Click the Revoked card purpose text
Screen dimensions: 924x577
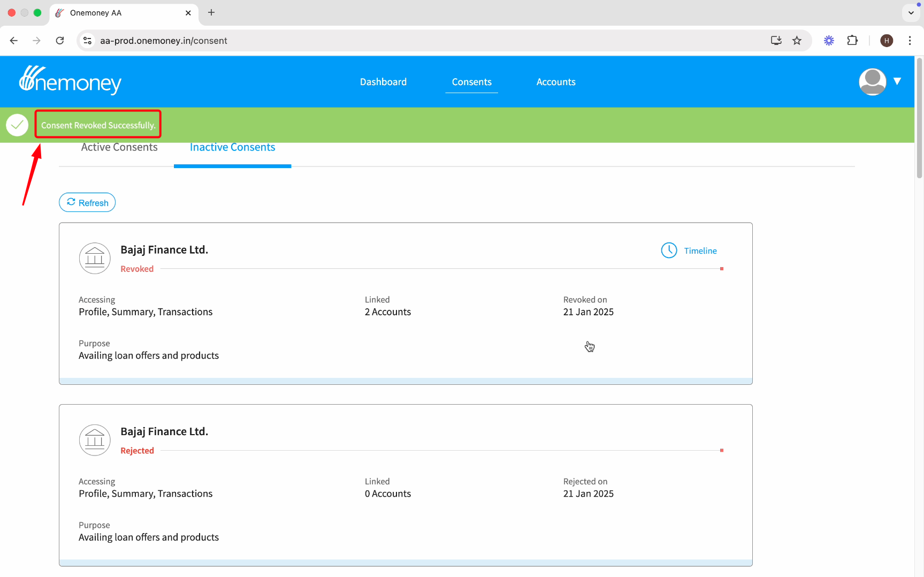coord(149,356)
